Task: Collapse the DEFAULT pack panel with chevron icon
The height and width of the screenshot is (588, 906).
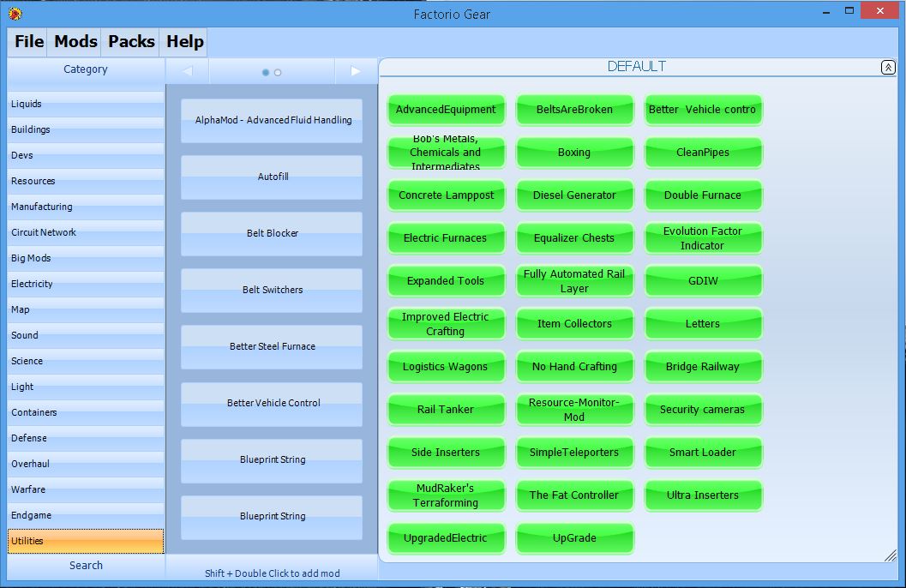Action: [x=888, y=68]
